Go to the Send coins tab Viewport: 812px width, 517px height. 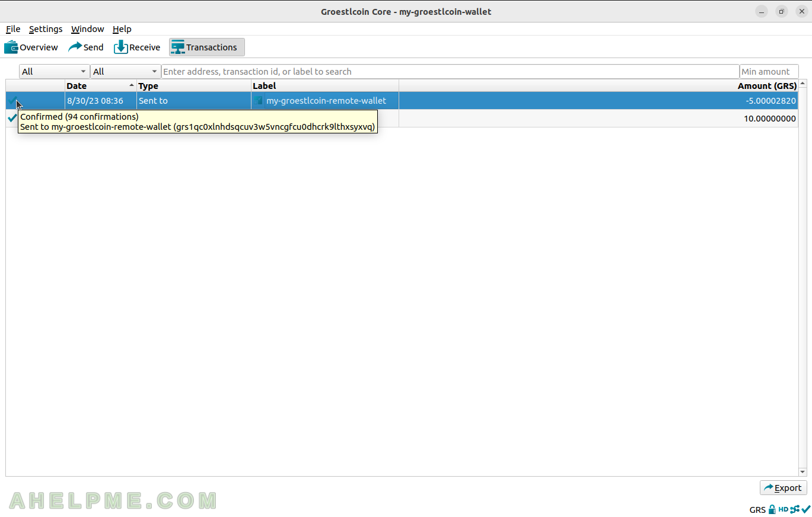click(x=86, y=47)
